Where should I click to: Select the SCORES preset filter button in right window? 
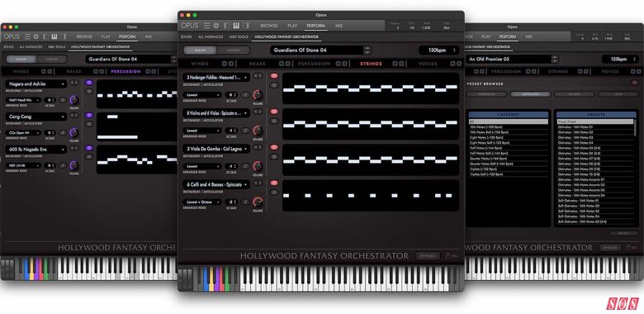pyautogui.click(x=574, y=94)
